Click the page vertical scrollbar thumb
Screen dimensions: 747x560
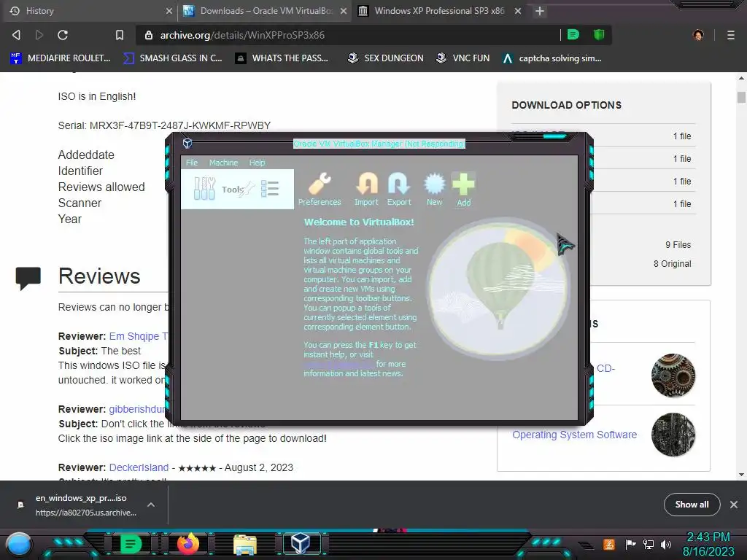point(741,97)
